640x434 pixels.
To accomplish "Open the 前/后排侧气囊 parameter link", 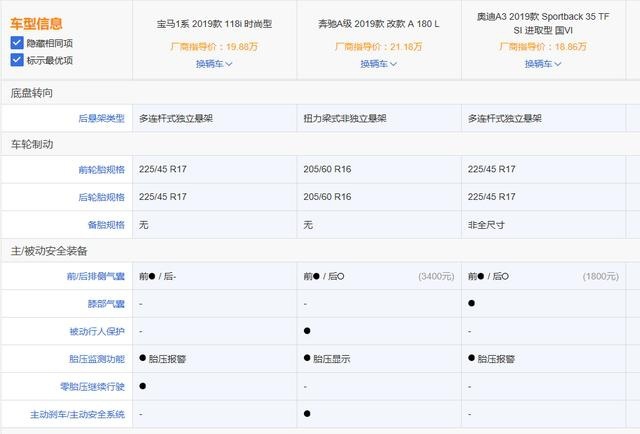I will 96,276.
